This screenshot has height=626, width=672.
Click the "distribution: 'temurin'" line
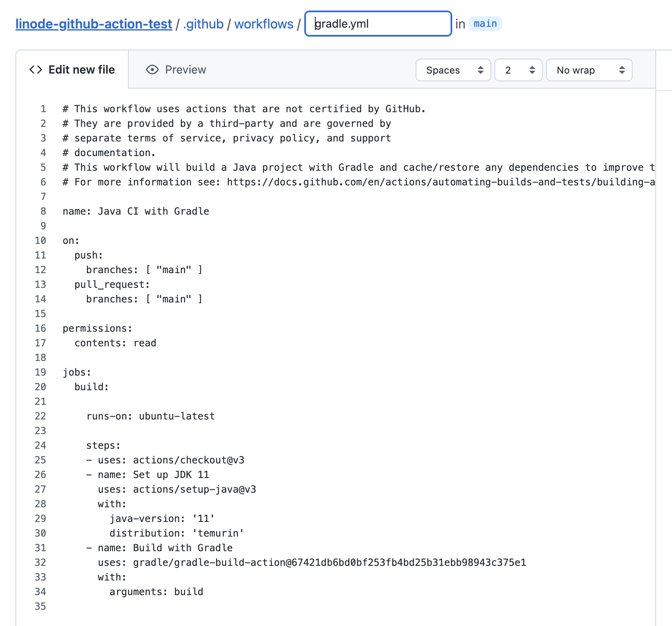pyautogui.click(x=177, y=533)
